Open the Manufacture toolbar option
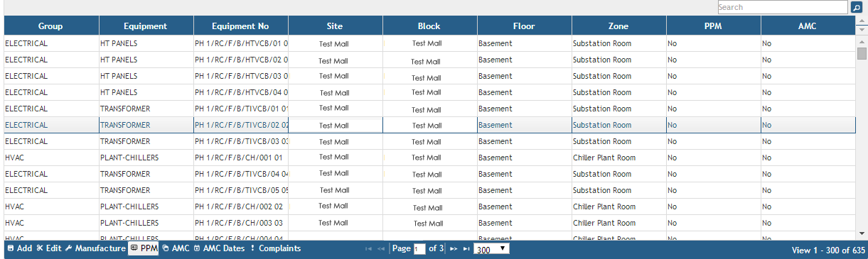Screen dimensions: 868x259 pyautogui.click(x=95, y=249)
